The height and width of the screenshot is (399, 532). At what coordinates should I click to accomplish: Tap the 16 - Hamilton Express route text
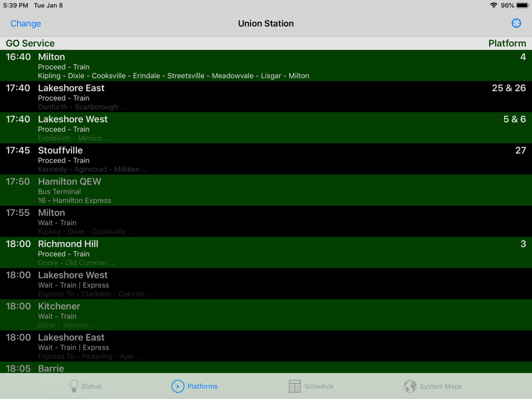[75, 200]
